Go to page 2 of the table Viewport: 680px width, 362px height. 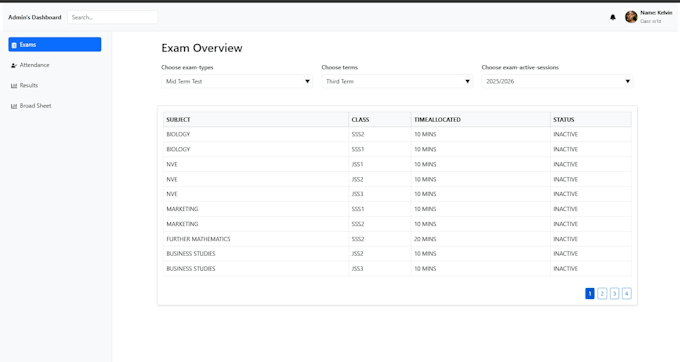tap(602, 294)
